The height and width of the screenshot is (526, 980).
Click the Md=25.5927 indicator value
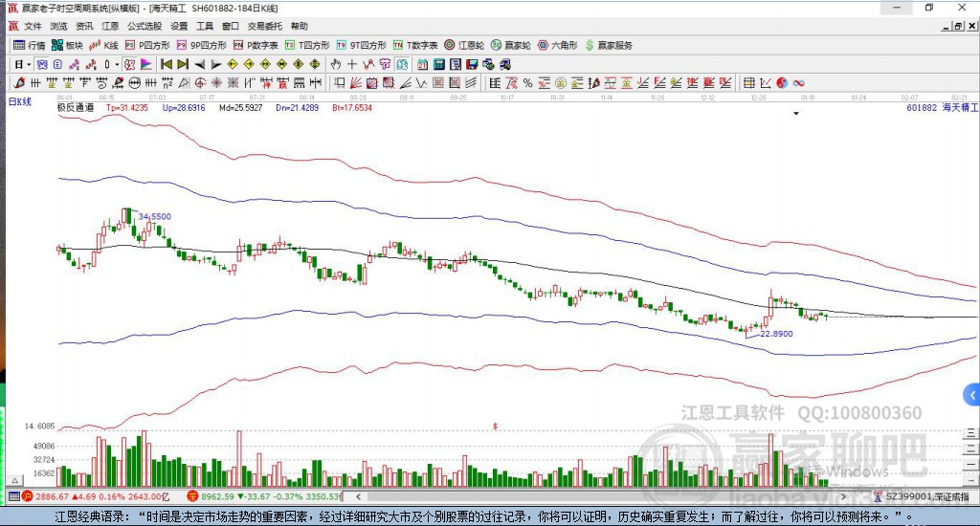240,107
